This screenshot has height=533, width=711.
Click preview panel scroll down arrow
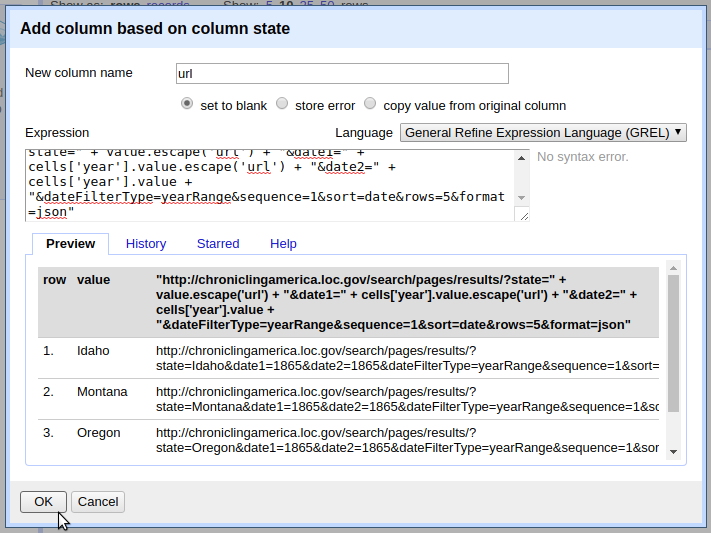coord(673,452)
